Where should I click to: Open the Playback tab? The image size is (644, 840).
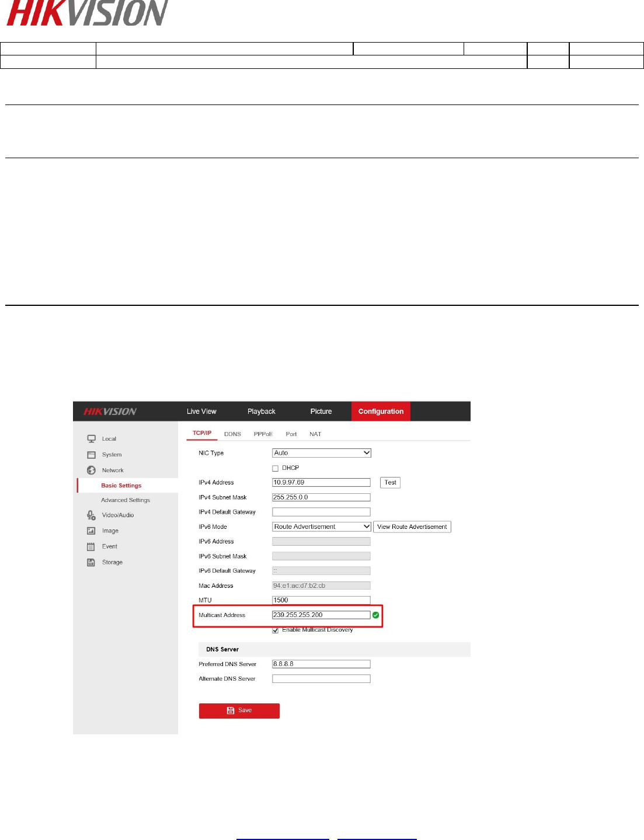coord(261,412)
